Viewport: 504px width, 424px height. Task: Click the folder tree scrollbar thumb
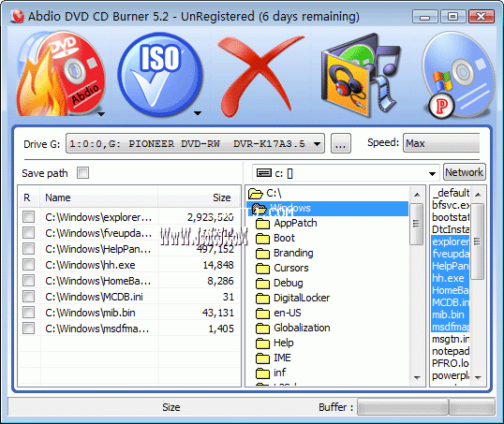click(417, 224)
